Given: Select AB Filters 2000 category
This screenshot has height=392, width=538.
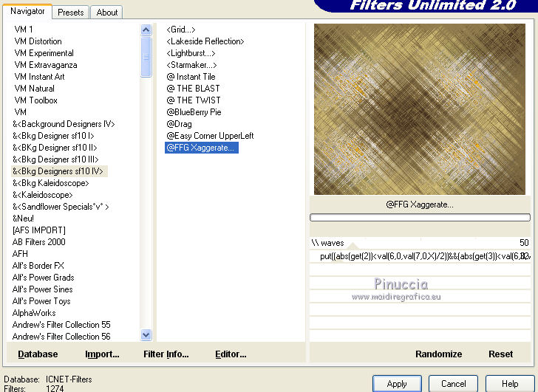Looking at the screenshot, I should (38, 242).
